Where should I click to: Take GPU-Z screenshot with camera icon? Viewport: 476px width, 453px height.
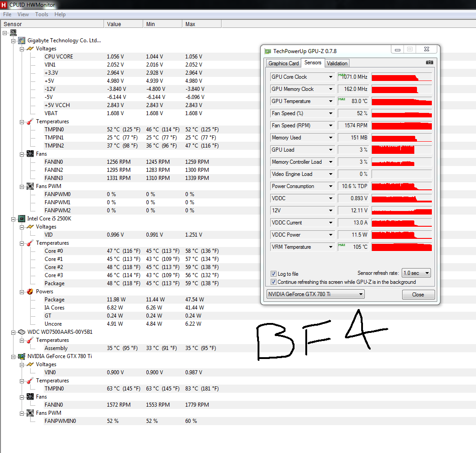pos(430,63)
